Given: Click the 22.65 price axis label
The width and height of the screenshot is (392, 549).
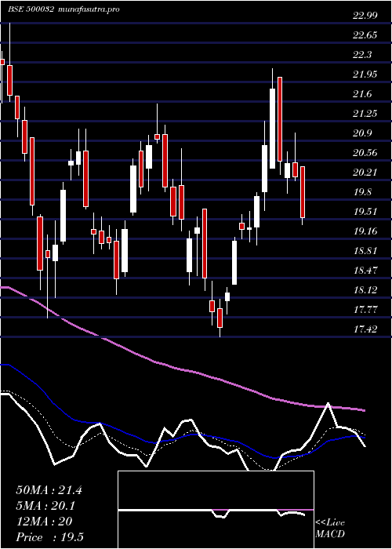Looking at the screenshot, I should tap(365, 35).
